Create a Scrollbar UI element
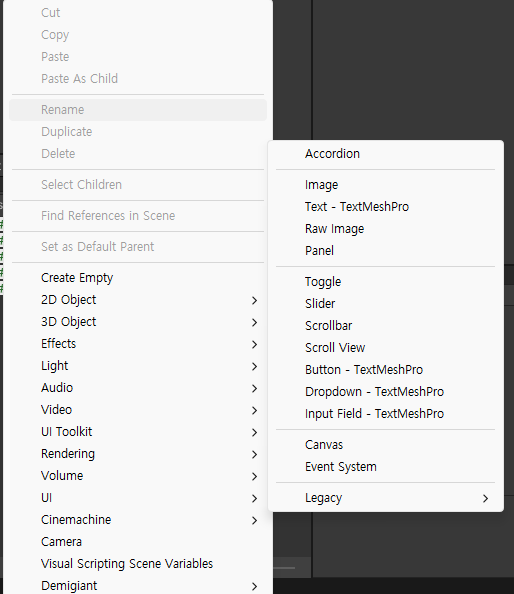Screen dimensions: 514x594 [386, 325]
